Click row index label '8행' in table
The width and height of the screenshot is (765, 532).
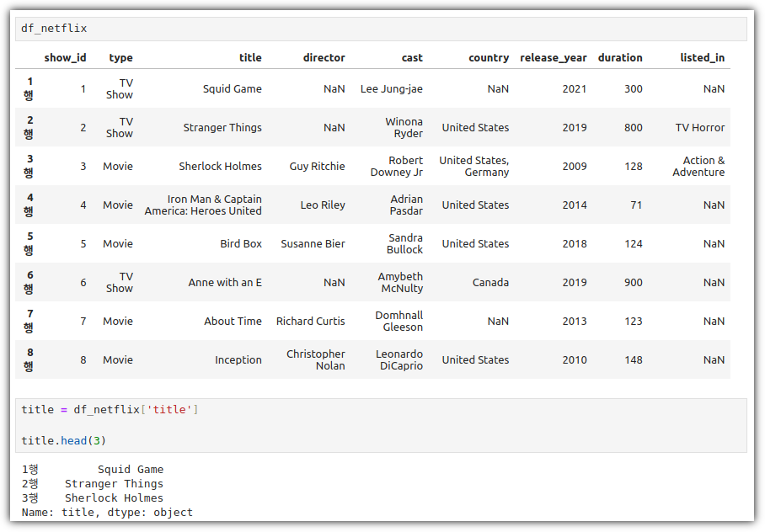click(29, 360)
